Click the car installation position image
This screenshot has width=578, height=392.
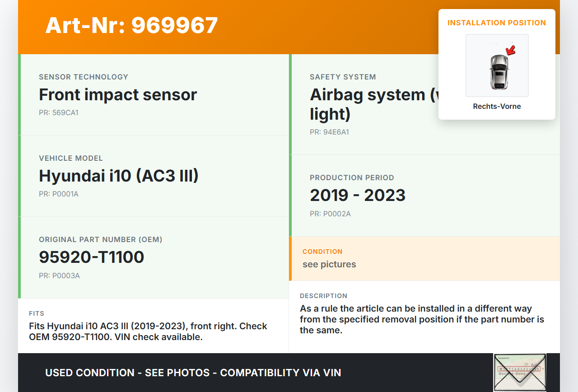click(x=497, y=66)
